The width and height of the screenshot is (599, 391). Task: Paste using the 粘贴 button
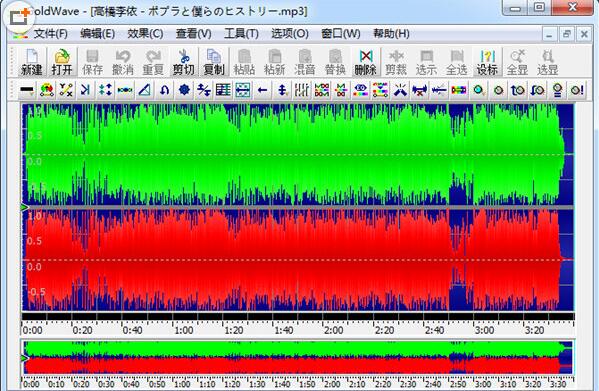click(244, 62)
